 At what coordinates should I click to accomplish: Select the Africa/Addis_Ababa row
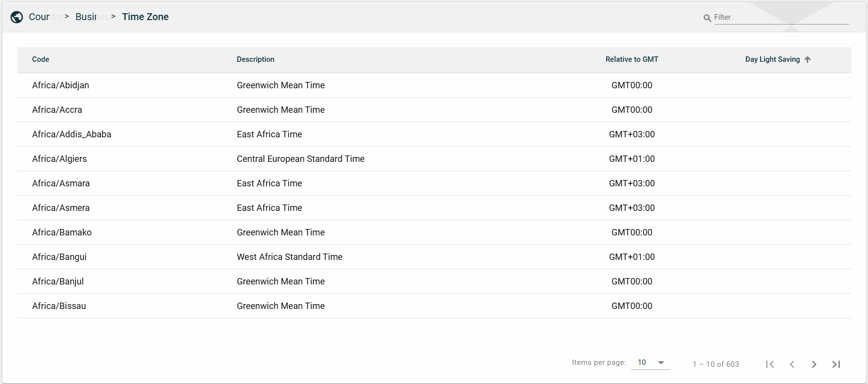72,134
